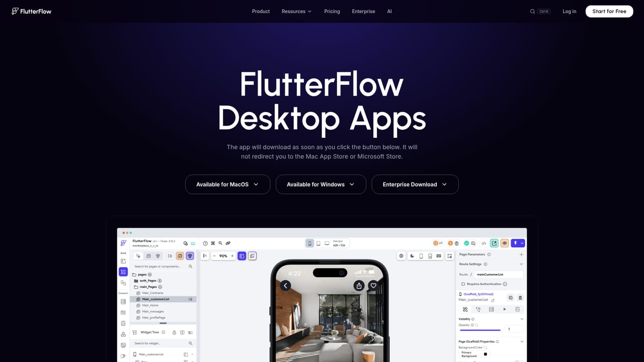The width and height of the screenshot is (644, 362).
Task: Go to the Pricing page
Action: tap(332, 11)
